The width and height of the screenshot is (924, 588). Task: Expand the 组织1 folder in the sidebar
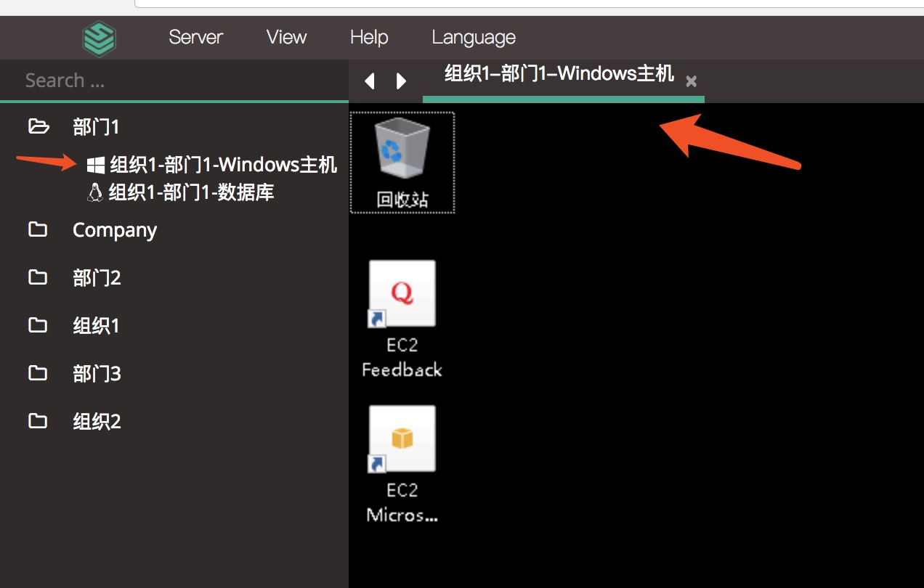(x=96, y=325)
